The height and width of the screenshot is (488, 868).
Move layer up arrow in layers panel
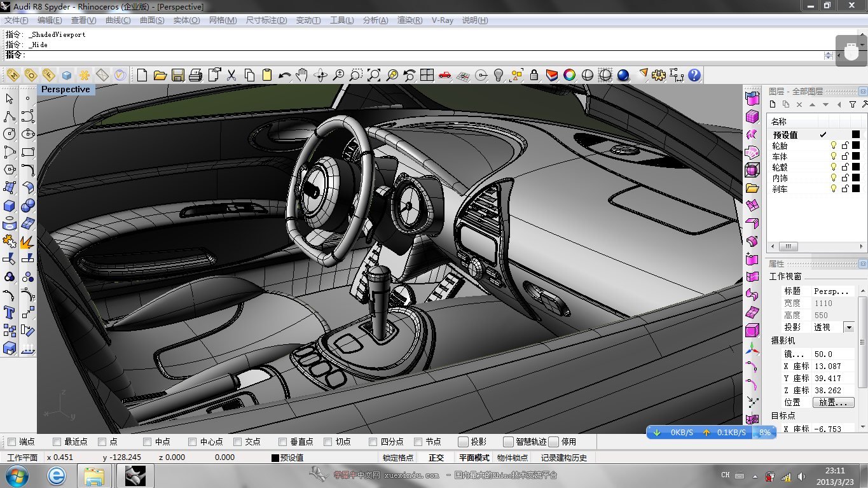[x=813, y=104]
